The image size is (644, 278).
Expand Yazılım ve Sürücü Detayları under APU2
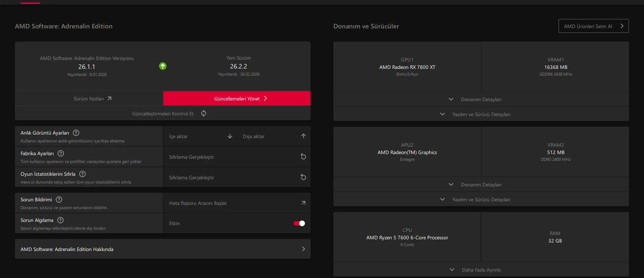[x=481, y=200]
